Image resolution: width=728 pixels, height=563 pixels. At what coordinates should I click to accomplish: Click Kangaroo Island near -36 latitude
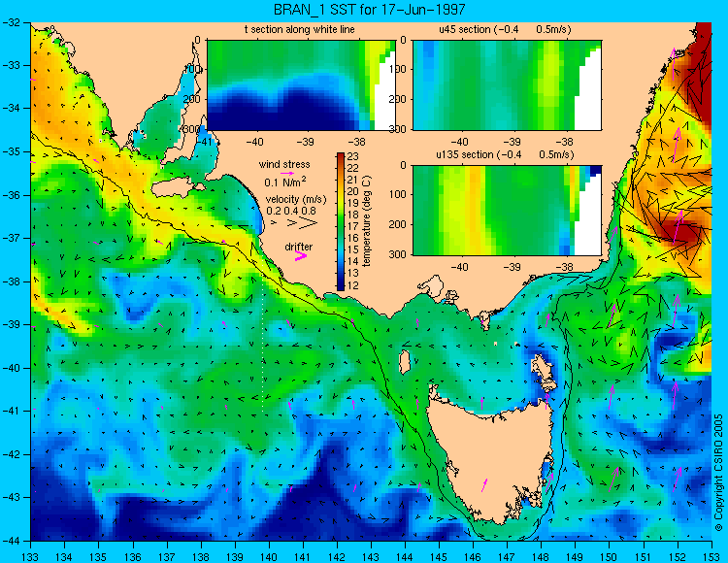click(174, 188)
